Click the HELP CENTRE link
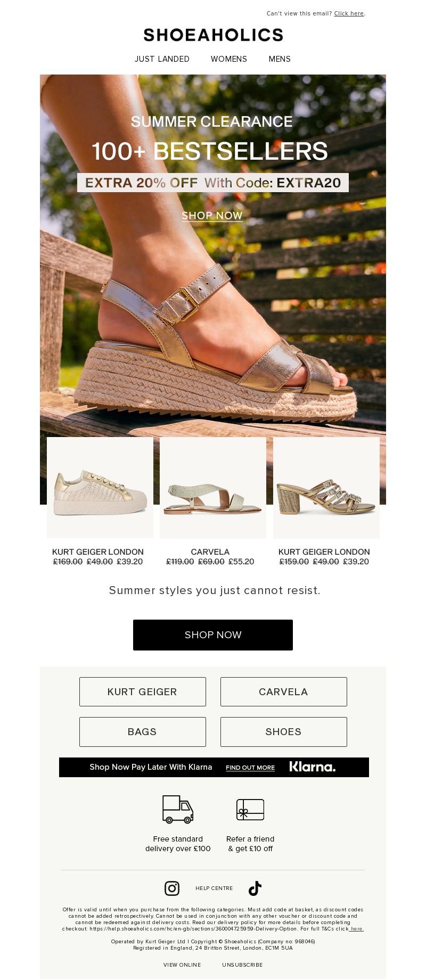426x980 pixels. (214, 888)
